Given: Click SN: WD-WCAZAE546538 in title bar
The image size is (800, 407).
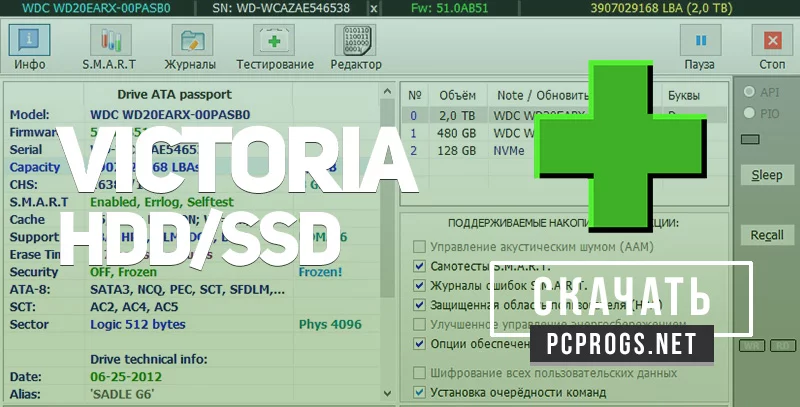Looking at the screenshot, I should point(281,8).
